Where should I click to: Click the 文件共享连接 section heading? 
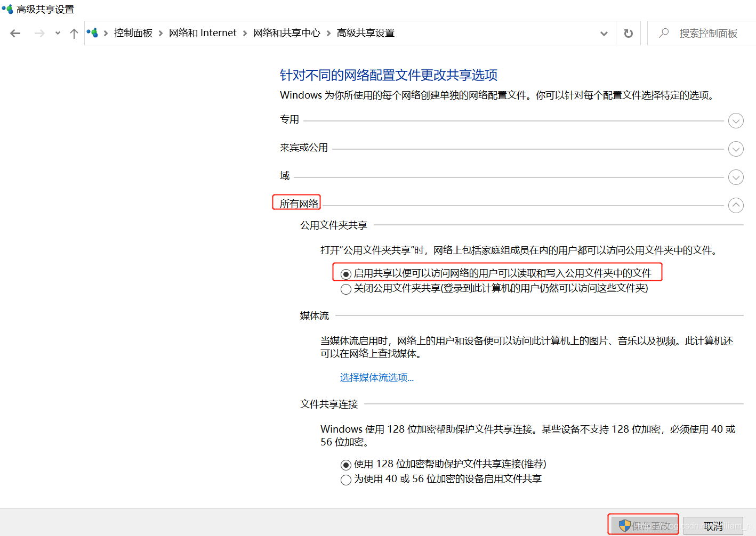329,404
